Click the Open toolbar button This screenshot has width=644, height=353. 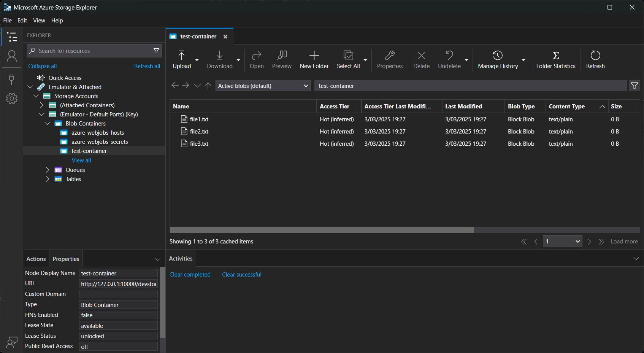coord(257,60)
